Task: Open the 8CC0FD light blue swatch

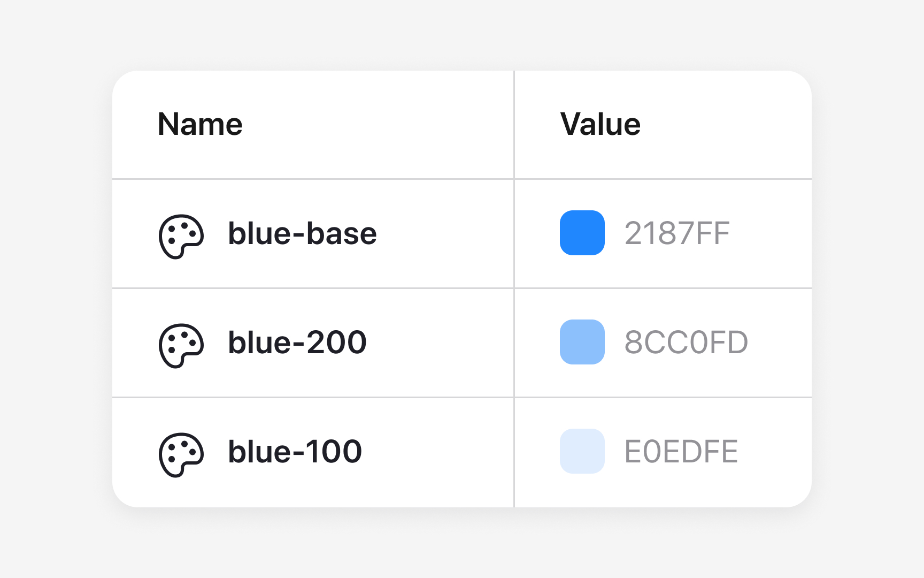Action: (582, 342)
